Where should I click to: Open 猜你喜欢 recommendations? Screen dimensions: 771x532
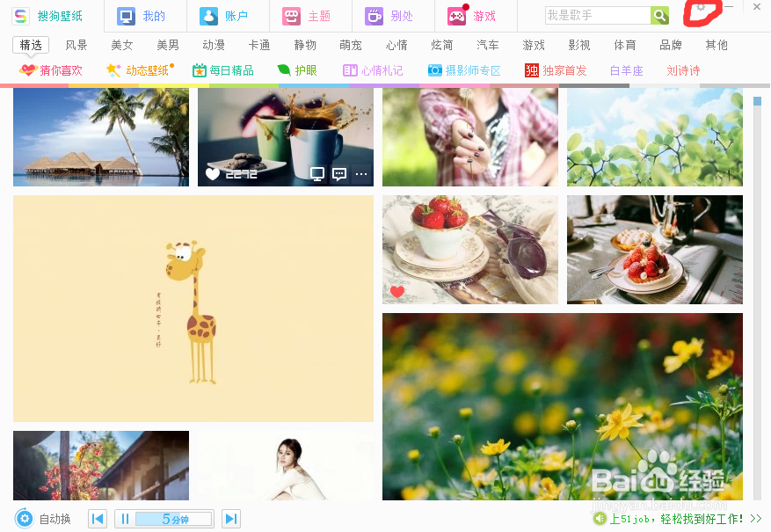click(x=51, y=70)
